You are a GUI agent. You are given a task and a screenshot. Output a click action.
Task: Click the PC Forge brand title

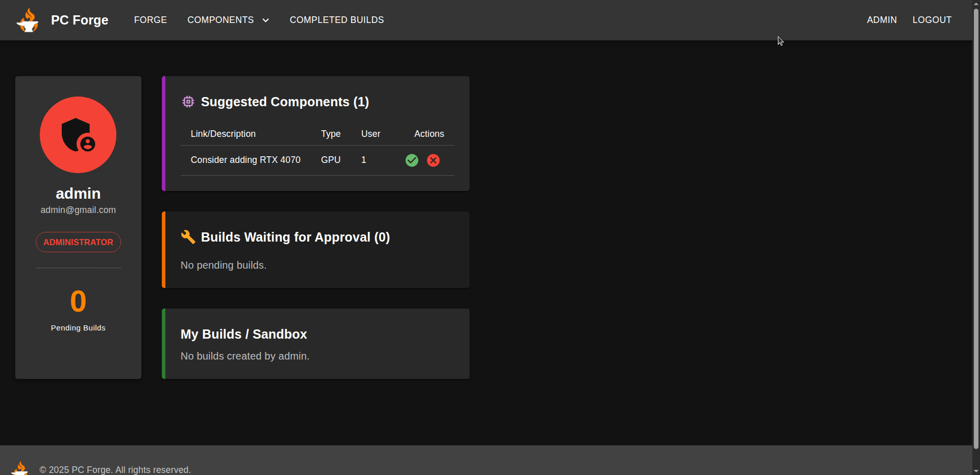pyautogui.click(x=80, y=20)
